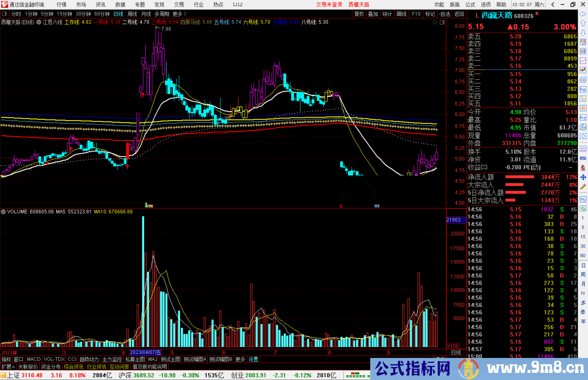This screenshot has height=380, width=588.
Task: Open the tree structure icon in sidebar
Action: (x=583, y=99)
